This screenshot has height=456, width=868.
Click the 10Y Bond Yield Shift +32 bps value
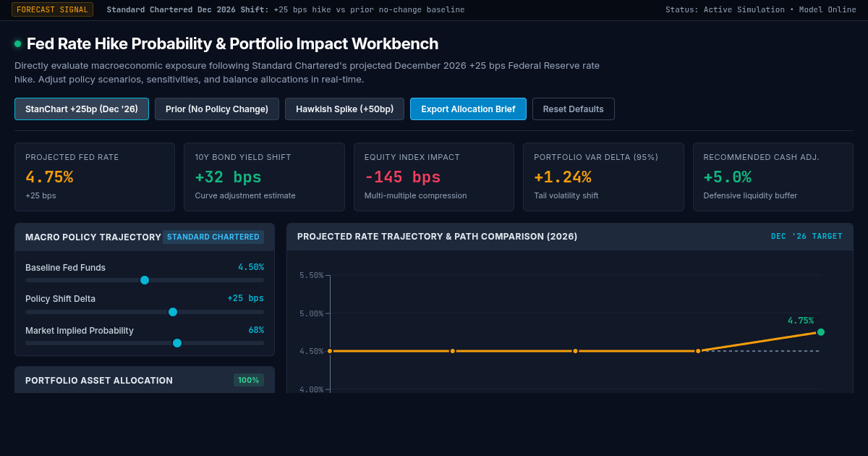pos(228,177)
